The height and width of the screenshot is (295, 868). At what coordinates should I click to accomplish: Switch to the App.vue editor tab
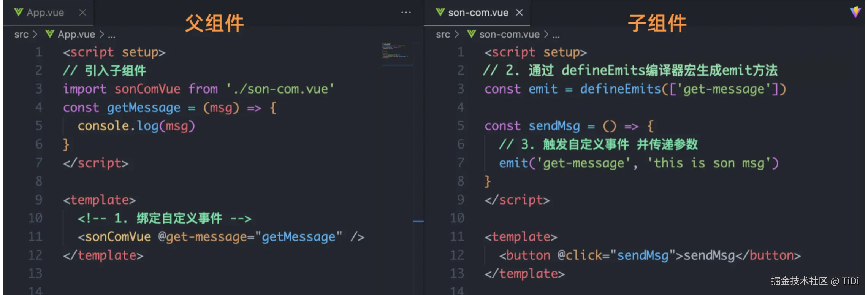(x=48, y=13)
